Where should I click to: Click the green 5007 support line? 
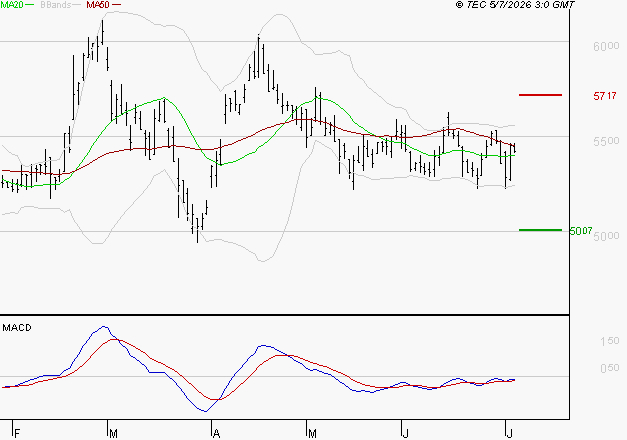(x=540, y=230)
